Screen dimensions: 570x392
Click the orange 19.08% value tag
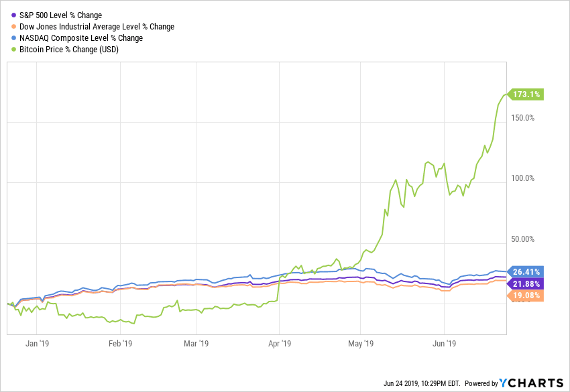(x=527, y=295)
